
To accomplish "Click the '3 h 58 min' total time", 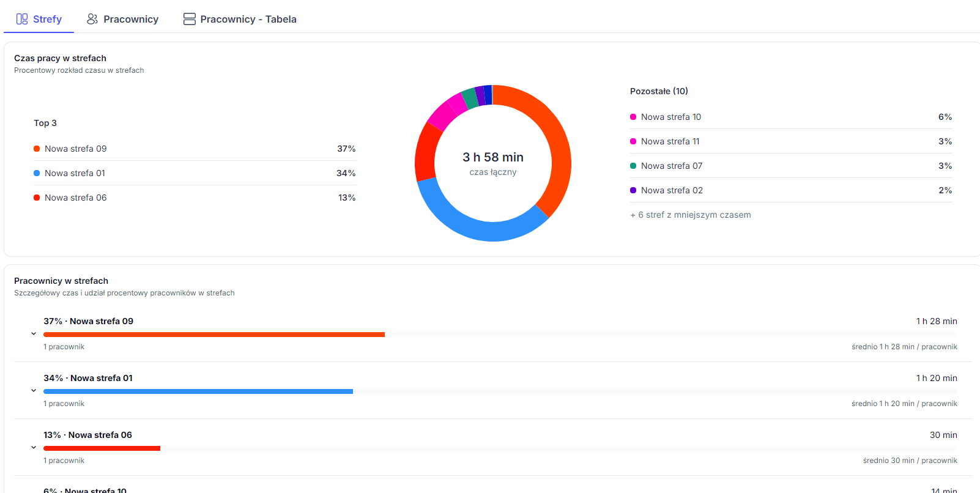I will click(x=493, y=157).
